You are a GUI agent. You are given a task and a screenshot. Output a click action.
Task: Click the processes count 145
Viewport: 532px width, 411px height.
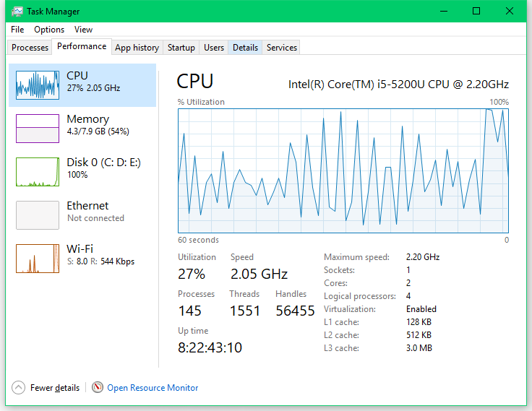[x=190, y=311]
